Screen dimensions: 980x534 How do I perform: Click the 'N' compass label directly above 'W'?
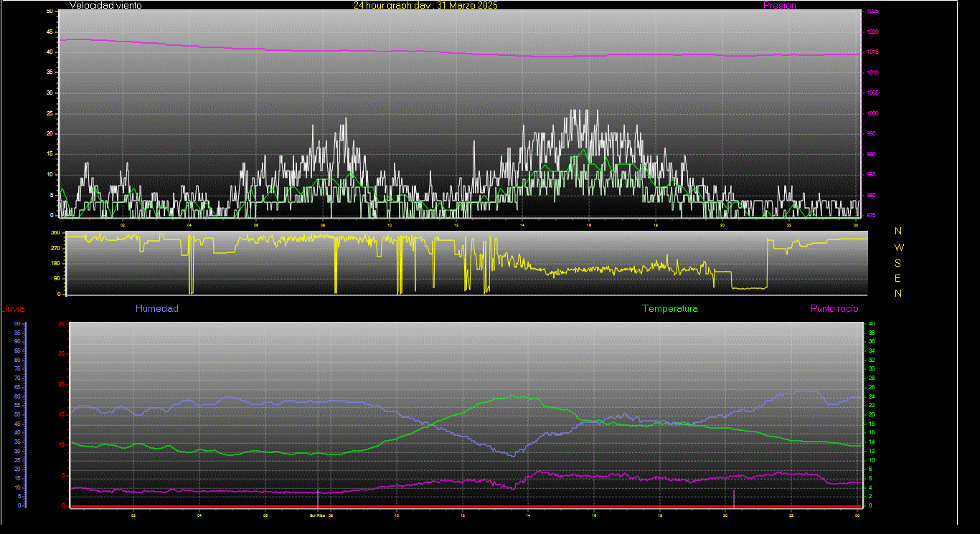[899, 231]
